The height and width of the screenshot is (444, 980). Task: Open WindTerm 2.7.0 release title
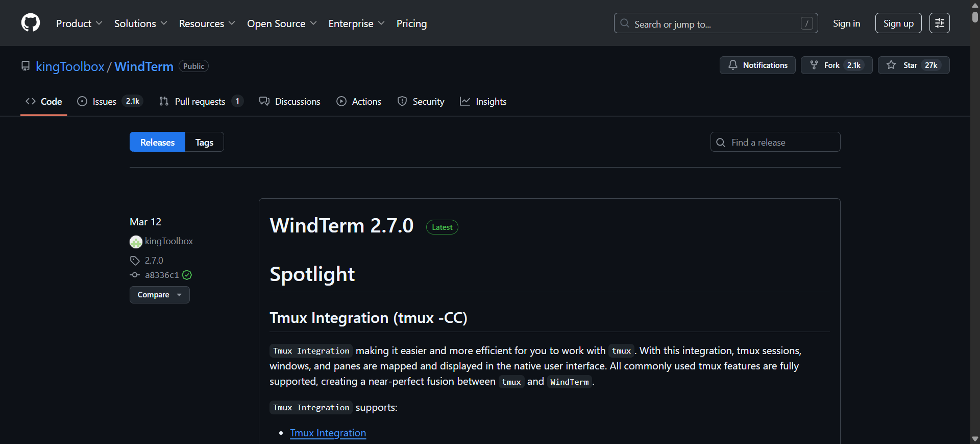[x=341, y=225]
